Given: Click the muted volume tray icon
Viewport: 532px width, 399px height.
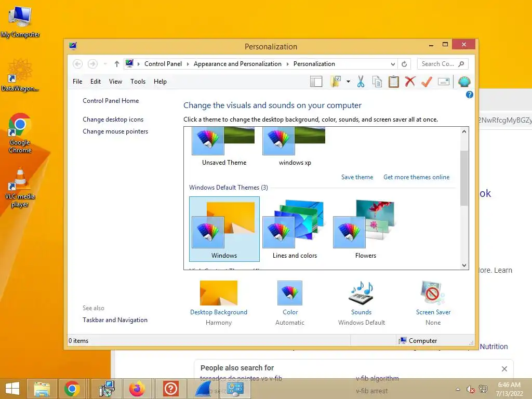Looking at the screenshot, I should (x=471, y=389).
